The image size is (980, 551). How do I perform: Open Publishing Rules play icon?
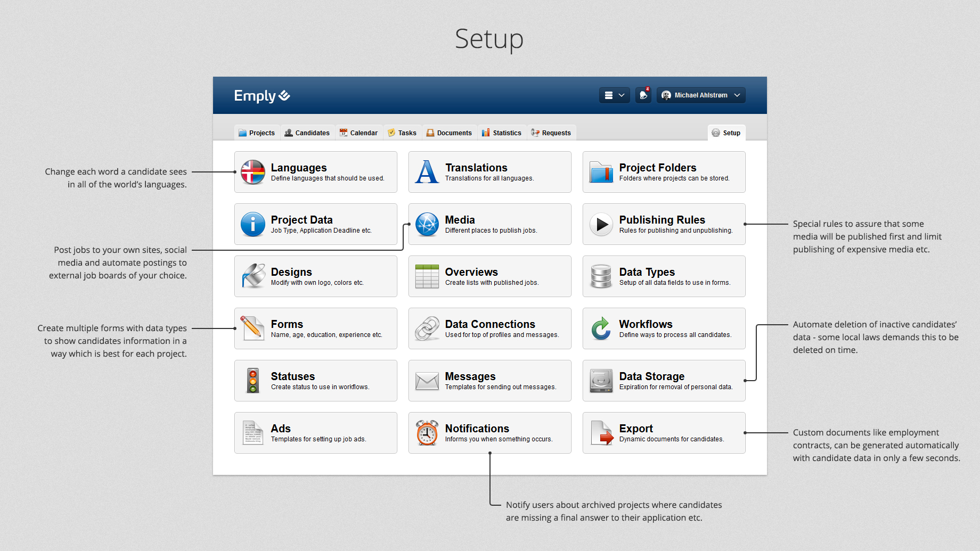click(601, 224)
